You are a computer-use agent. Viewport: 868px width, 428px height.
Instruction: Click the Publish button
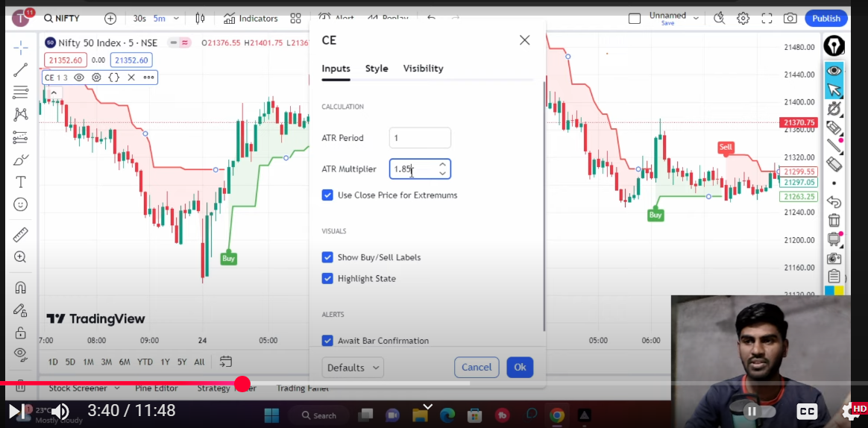coord(826,19)
